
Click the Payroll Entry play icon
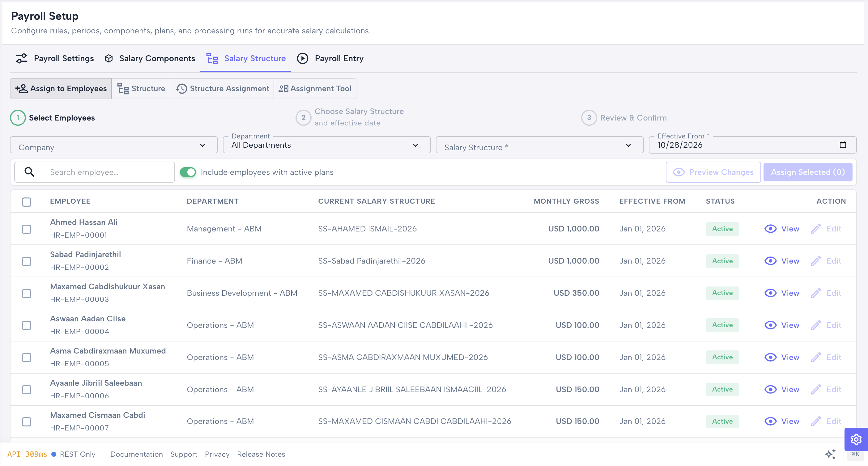pyautogui.click(x=303, y=58)
